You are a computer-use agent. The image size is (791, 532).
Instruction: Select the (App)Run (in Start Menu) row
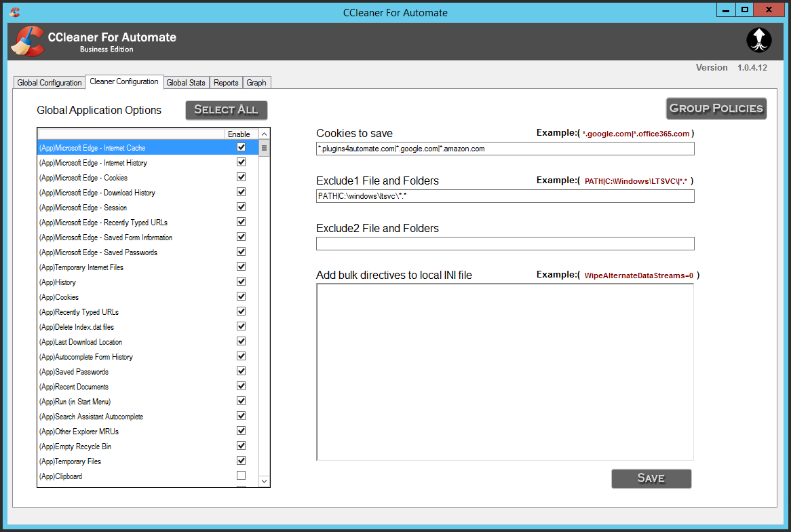[x=149, y=401]
